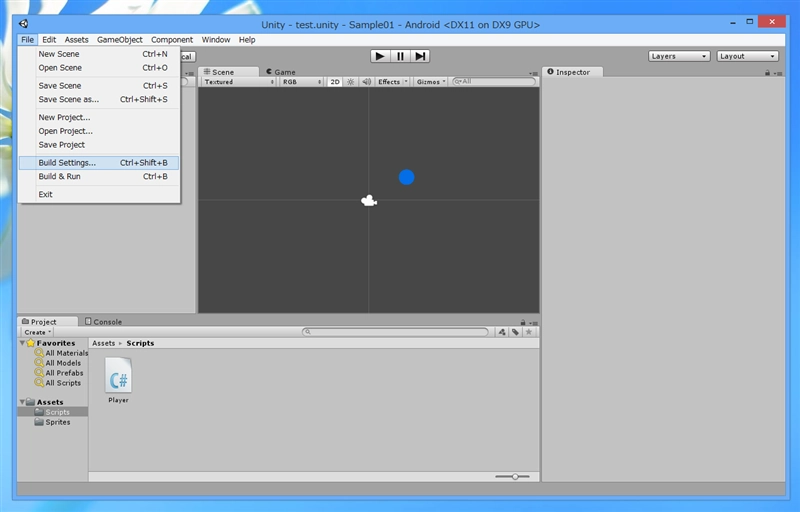Open the Window menu

216,40
